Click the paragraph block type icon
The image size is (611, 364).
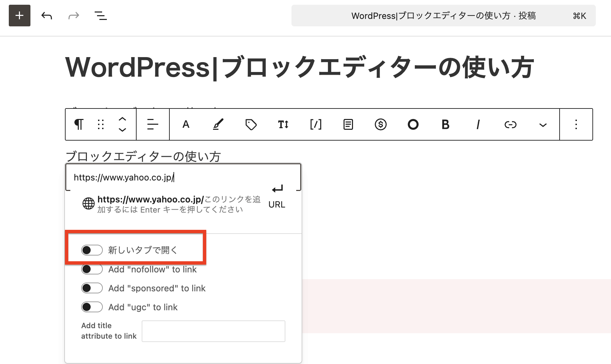point(79,124)
